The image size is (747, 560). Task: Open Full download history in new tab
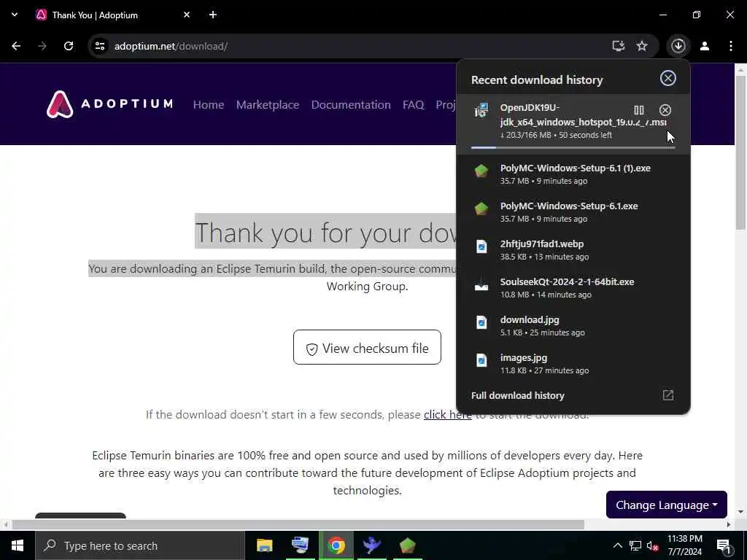[x=668, y=395]
